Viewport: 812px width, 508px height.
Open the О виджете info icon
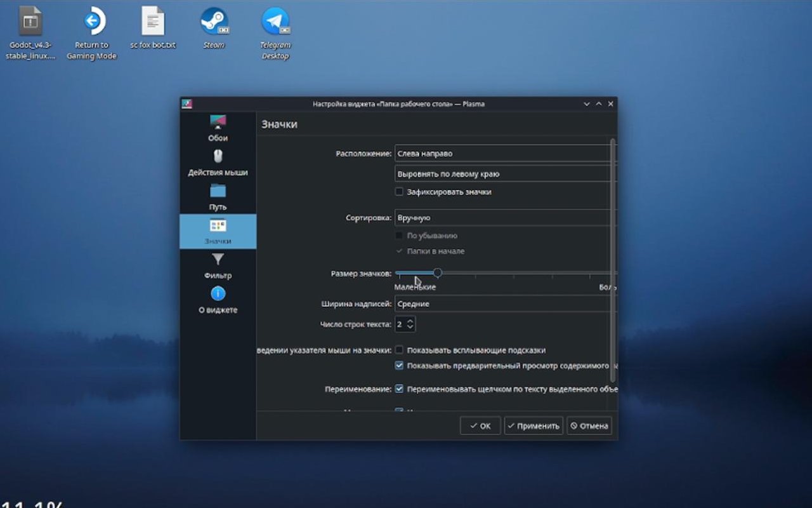click(x=218, y=293)
